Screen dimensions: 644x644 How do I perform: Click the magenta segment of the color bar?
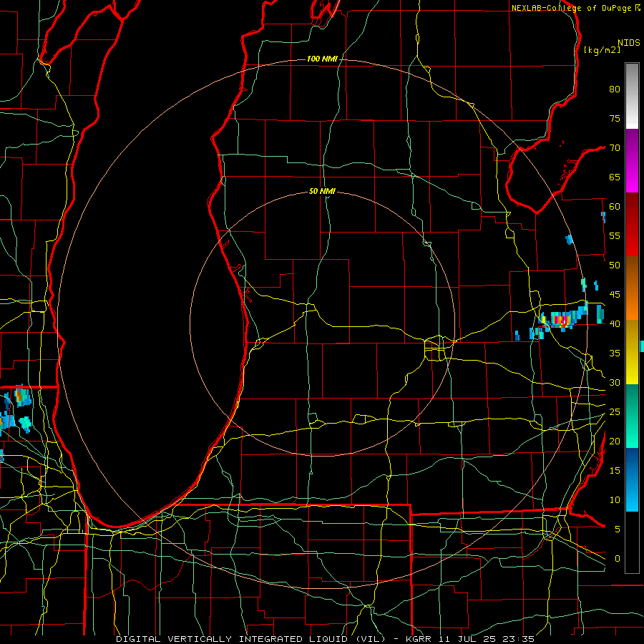point(632,160)
